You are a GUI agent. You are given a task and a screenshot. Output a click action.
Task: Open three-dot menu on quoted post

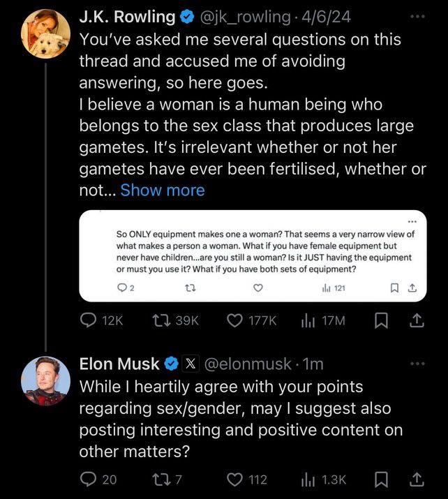click(x=411, y=223)
